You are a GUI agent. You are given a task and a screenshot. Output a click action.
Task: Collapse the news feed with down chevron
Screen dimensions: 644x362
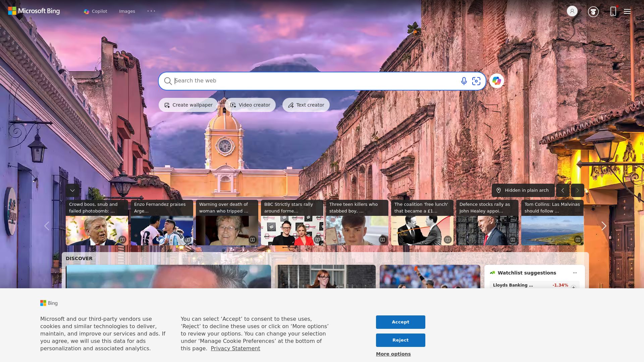(72, 190)
